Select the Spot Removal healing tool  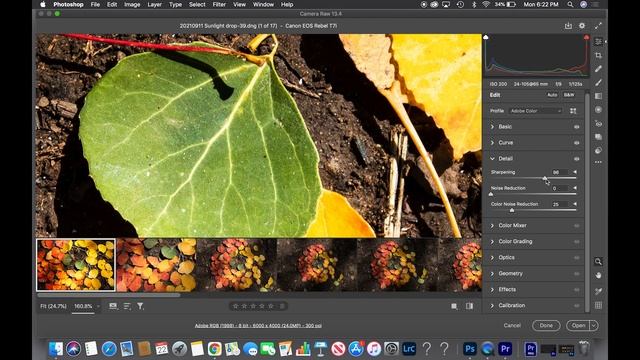[598, 69]
